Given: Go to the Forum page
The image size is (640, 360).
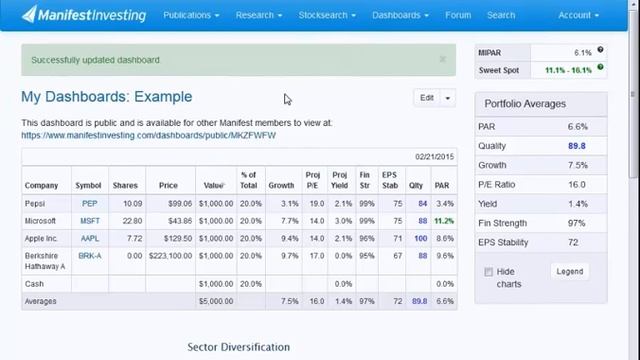Looking at the screenshot, I should 458,15.
